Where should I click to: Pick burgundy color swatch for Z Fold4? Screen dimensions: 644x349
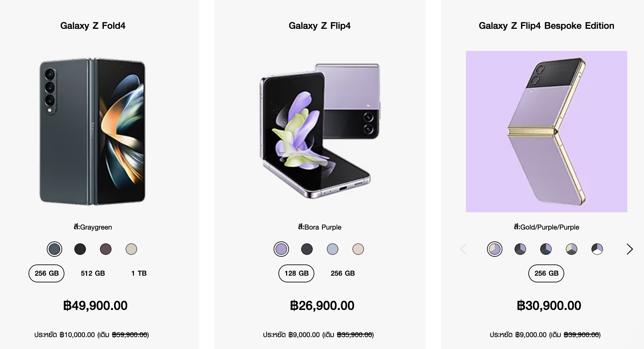(x=106, y=249)
